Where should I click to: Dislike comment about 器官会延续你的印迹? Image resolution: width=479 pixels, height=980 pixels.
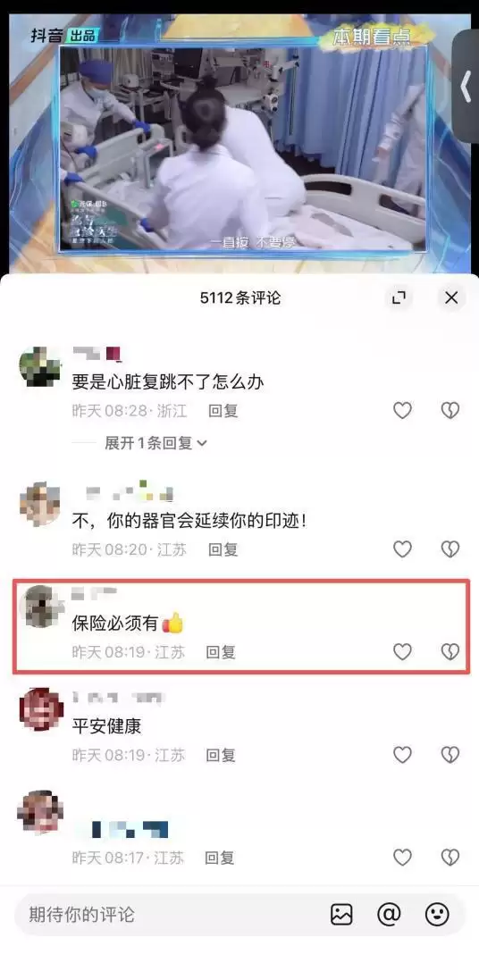point(450,549)
